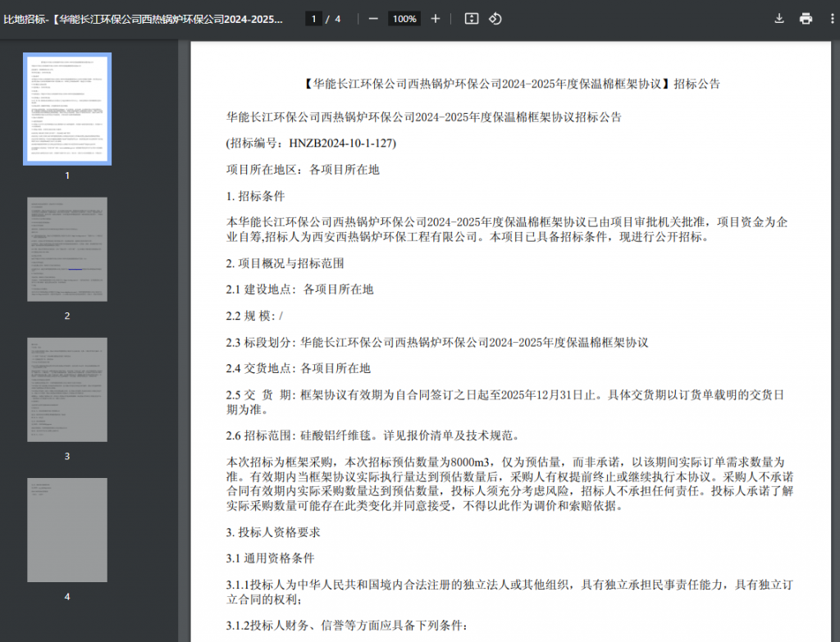The height and width of the screenshot is (642, 840).
Task: Download the PDF file
Action: click(779, 19)
